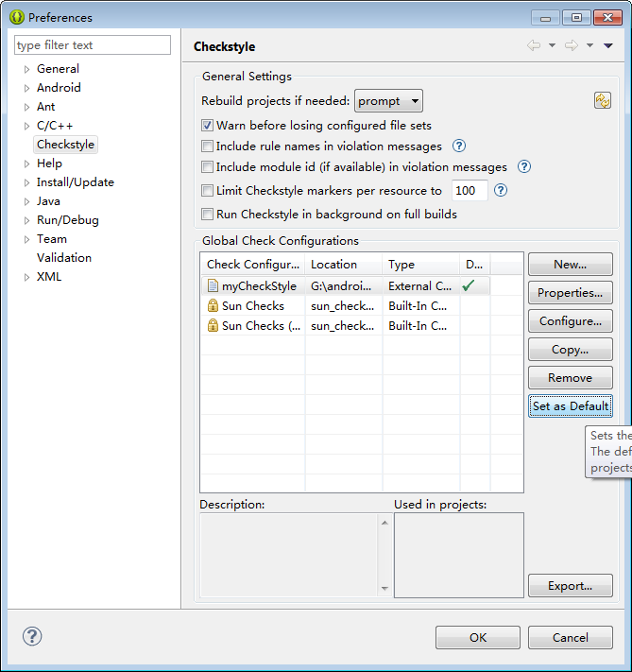
Task: Click the Description scrollbar up arrow
Action: (384, 523)
